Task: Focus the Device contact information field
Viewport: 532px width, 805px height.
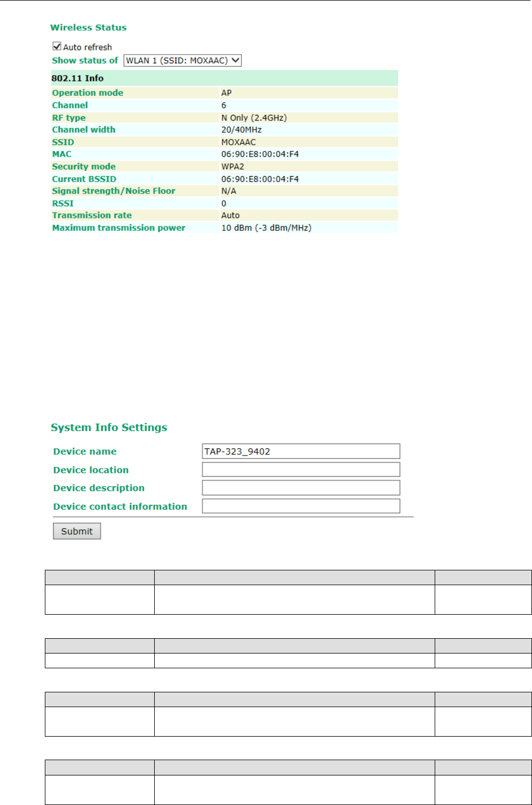Action: tap(301, 506)
